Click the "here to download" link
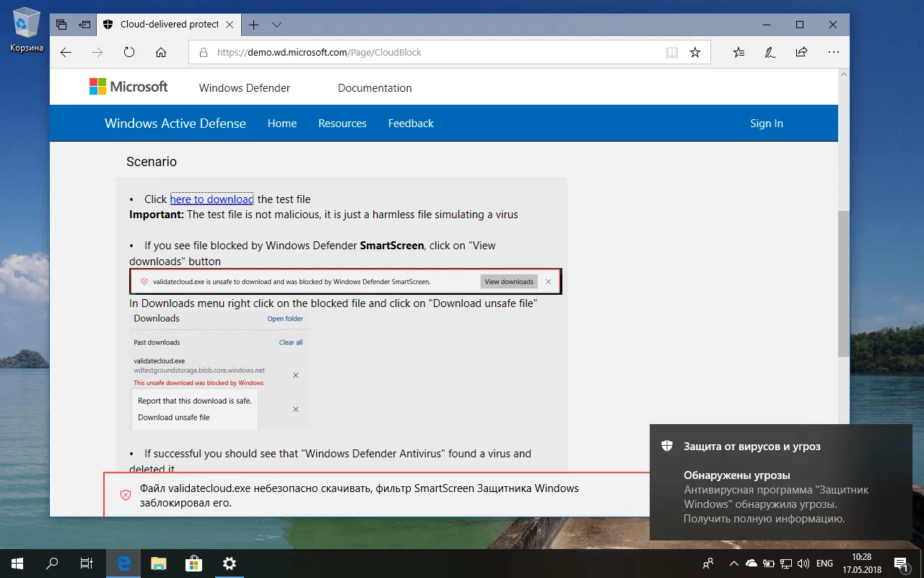The height and width of the screenshot is (578, 924). pyautogui.click(x=212, y=199)
